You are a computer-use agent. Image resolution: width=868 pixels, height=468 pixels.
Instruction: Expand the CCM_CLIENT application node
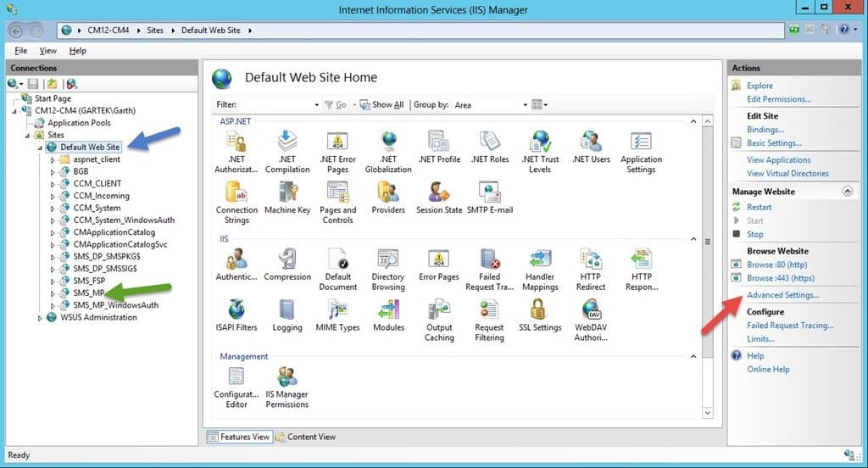[x=53, y=184]
